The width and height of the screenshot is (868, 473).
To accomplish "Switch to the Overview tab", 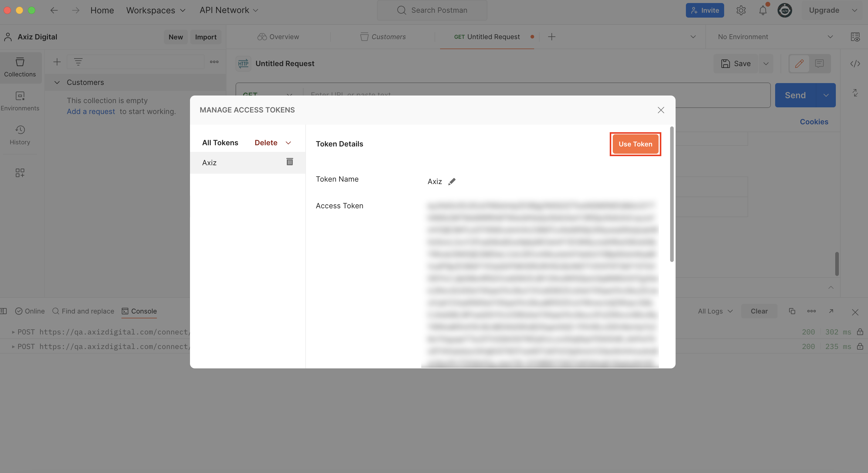I will (x=278, y=37).
